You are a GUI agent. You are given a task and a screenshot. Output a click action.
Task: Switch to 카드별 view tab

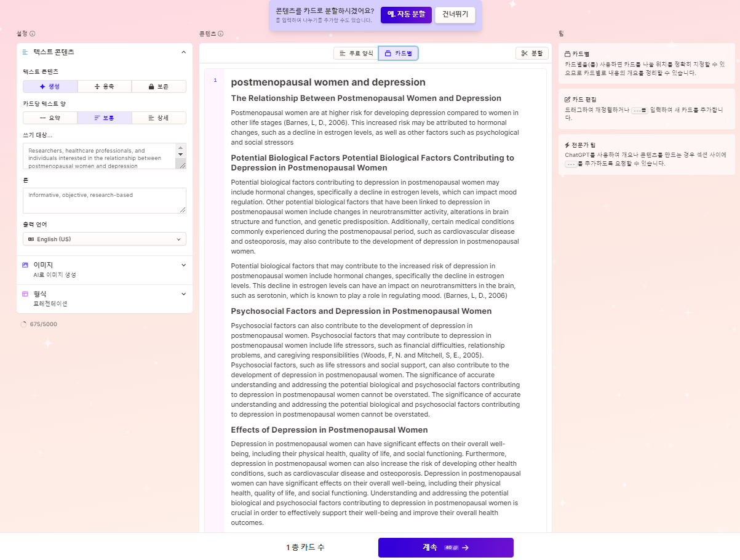[399, 54]
